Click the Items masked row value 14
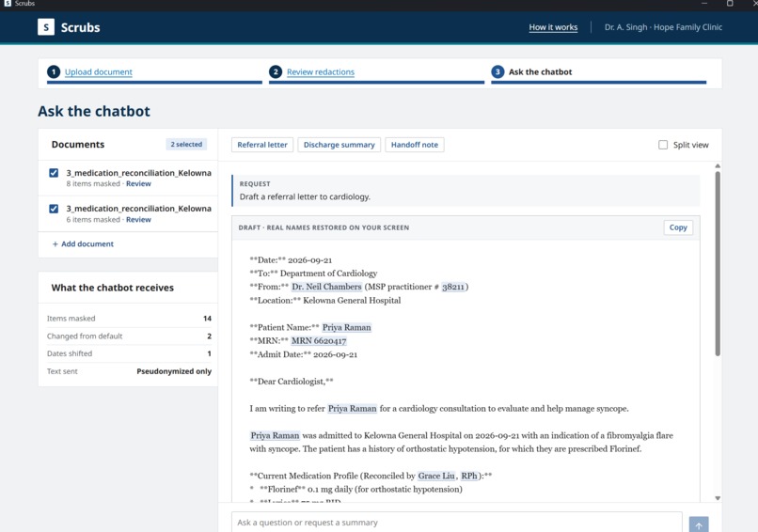This screenshot has width=758, height=532. (x=208, y=319)
